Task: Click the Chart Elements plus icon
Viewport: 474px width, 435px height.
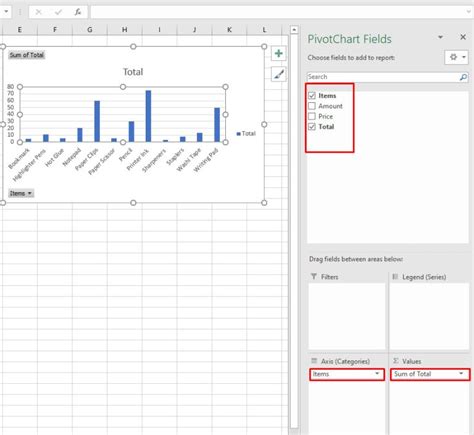Action: tap(278, 53)
